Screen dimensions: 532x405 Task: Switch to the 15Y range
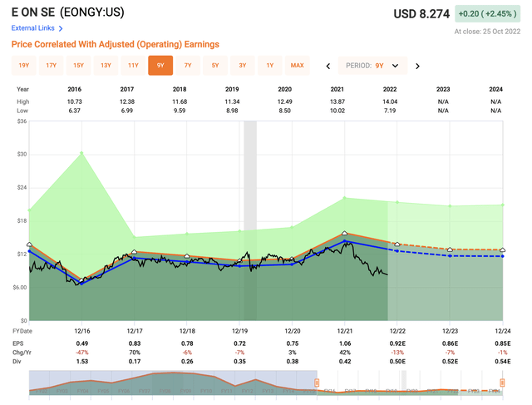pos(79,66)
